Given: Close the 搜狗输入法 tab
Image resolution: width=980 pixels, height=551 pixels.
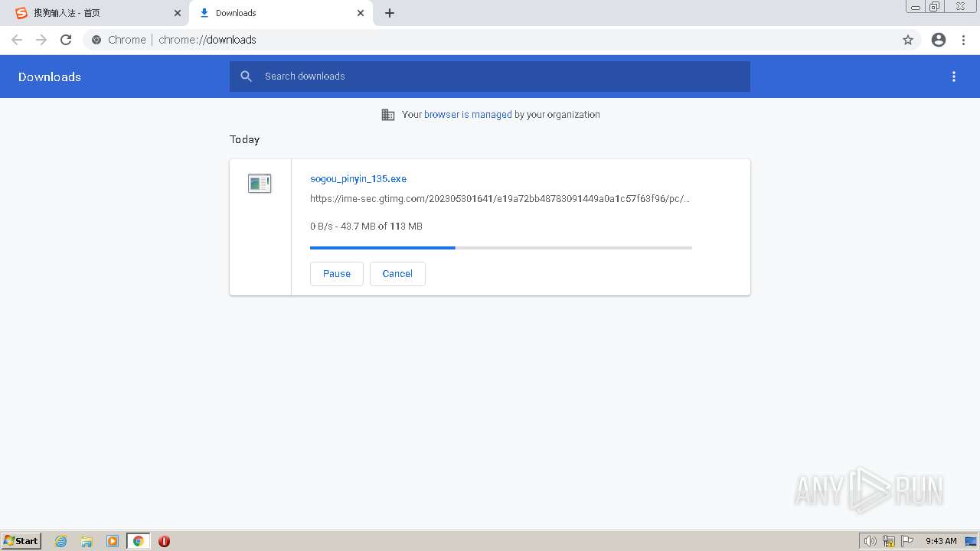Looking at the screenshot, I should click(x=178, y=13).
